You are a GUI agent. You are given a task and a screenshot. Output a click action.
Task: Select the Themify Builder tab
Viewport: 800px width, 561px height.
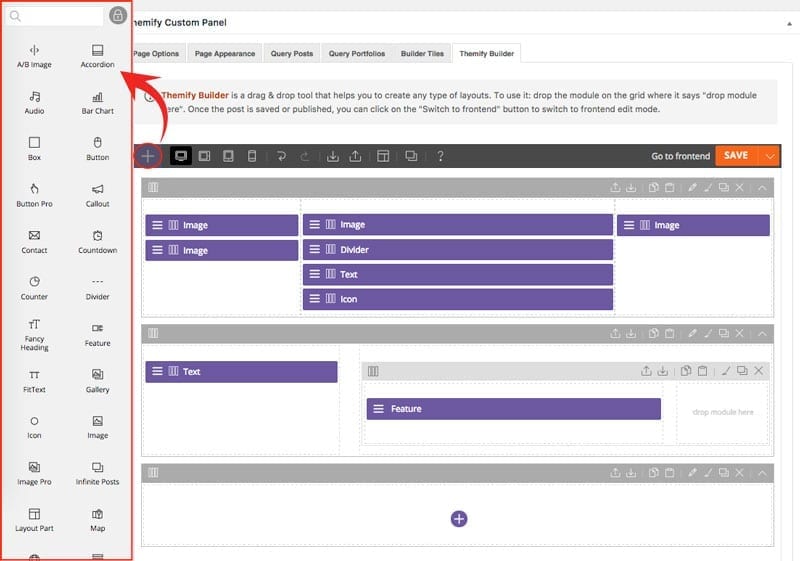[486, 54]
